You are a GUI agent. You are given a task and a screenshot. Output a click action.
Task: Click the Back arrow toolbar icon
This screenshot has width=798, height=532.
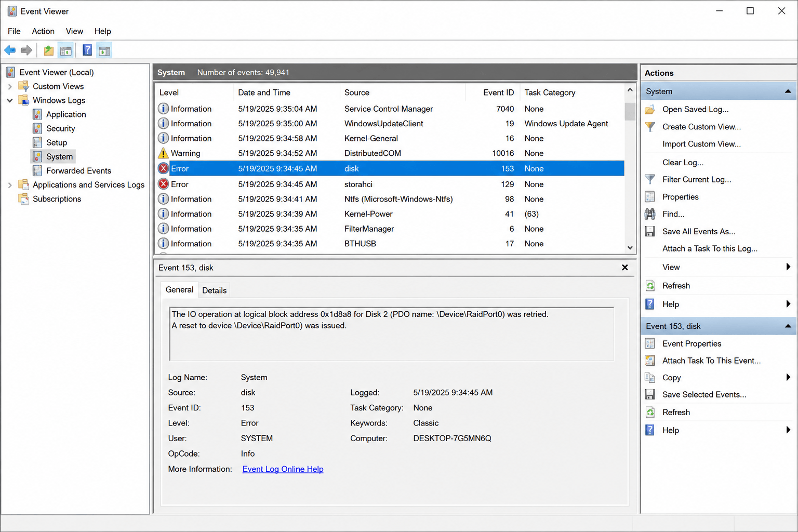coord(10,50)
